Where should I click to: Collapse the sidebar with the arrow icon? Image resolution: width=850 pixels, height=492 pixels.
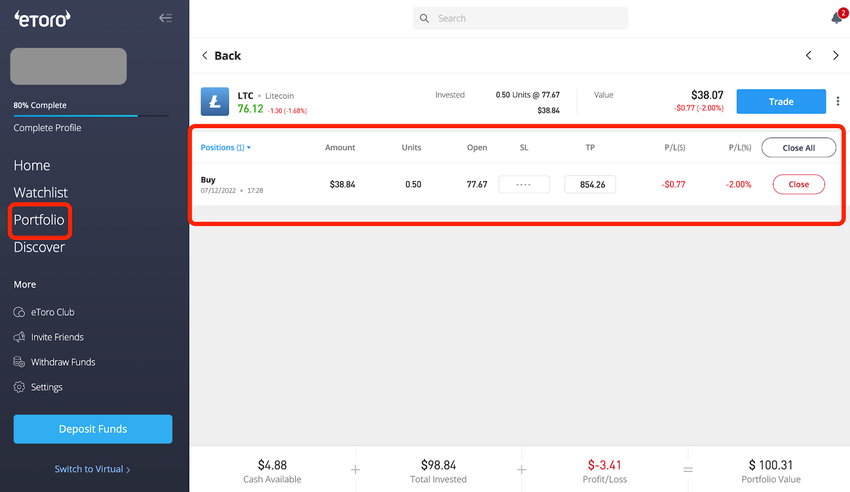(165, 18)
